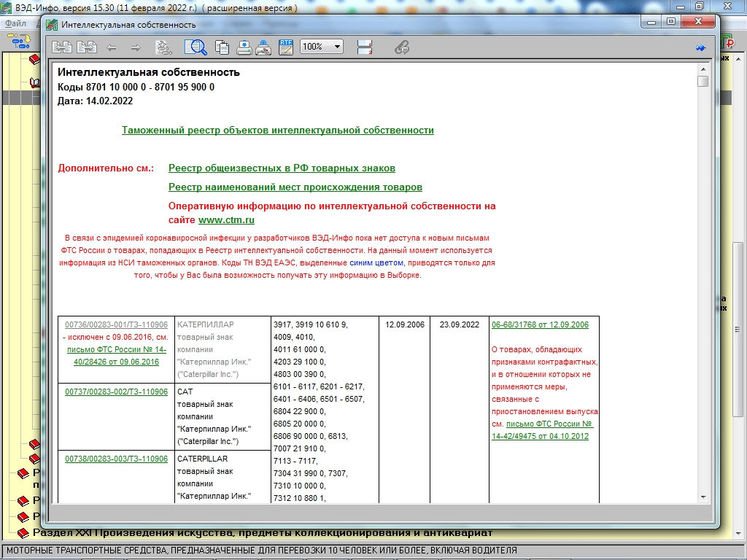The width and height of the screenshot is (747, 560).
Task: Open letter 06-68/31768 от 12.09.2006
Action: pos(541,324)
